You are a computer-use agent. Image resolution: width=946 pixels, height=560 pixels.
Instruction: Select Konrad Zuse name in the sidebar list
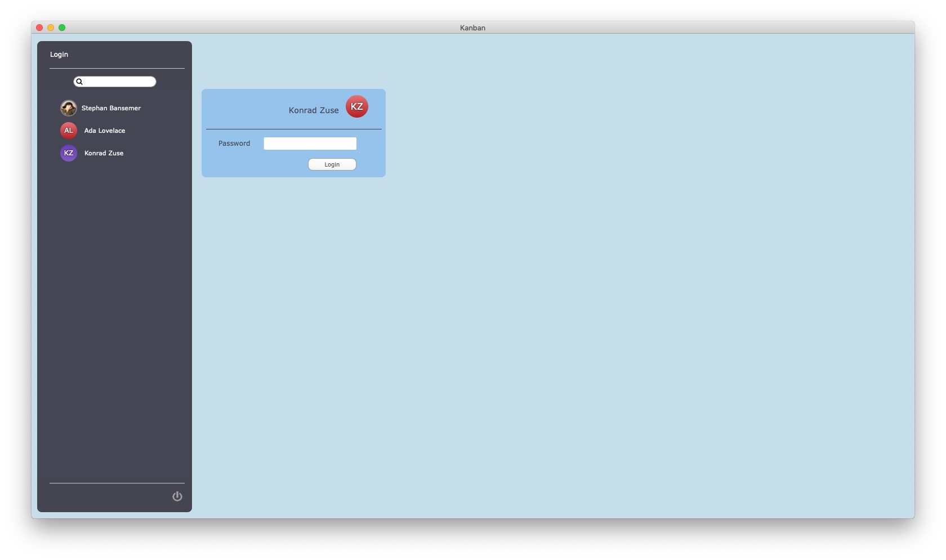point(104,153)
